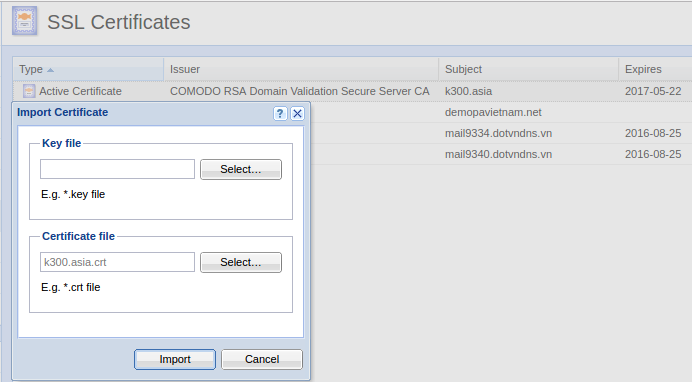
Task: Sort certificates by the Expires column
Action: tap(655, 69)
